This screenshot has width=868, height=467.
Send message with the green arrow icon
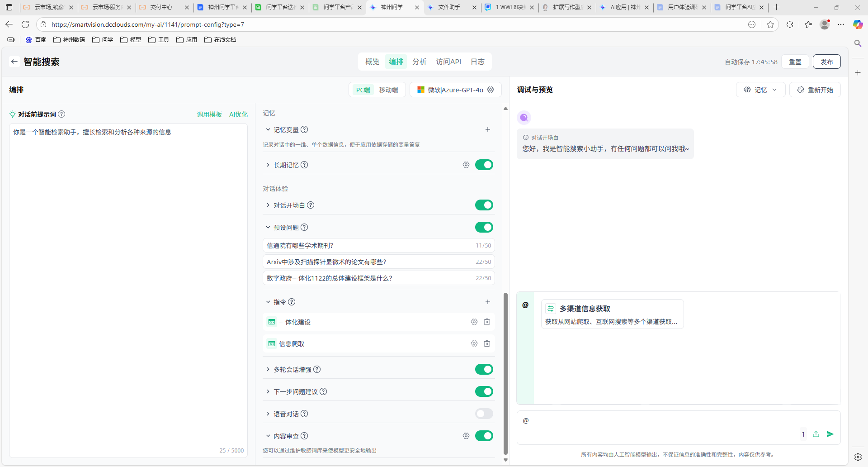[x=830, y=434]
